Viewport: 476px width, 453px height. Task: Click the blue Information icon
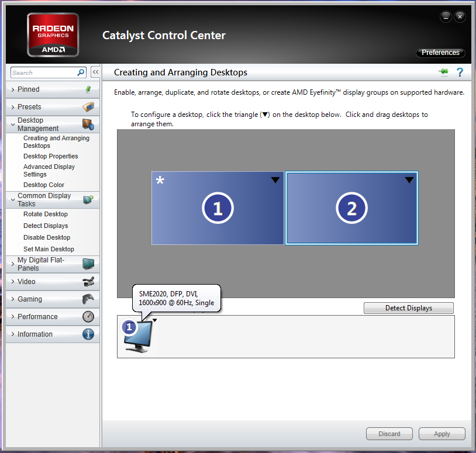pyautogui.click(x=88, y=334)
